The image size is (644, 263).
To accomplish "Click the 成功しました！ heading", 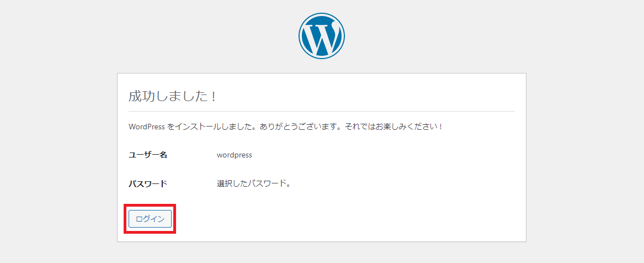I will [x=172, y=96].
